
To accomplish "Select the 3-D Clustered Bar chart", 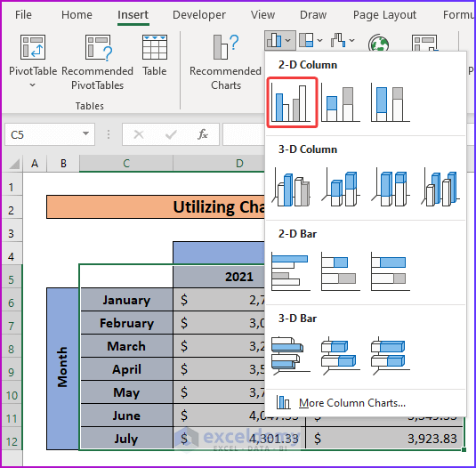I will (291, 356).
